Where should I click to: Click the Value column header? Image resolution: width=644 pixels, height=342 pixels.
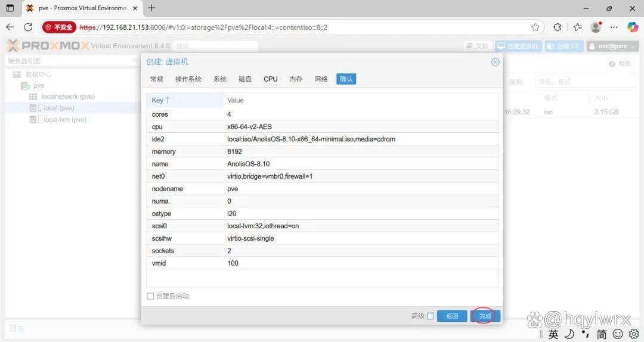click(360, 100)
